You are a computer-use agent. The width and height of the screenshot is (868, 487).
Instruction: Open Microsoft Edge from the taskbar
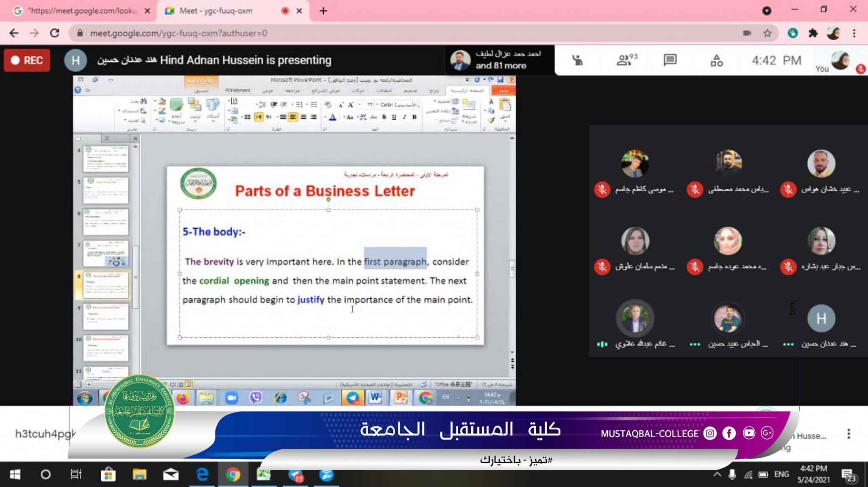[202, 474]
